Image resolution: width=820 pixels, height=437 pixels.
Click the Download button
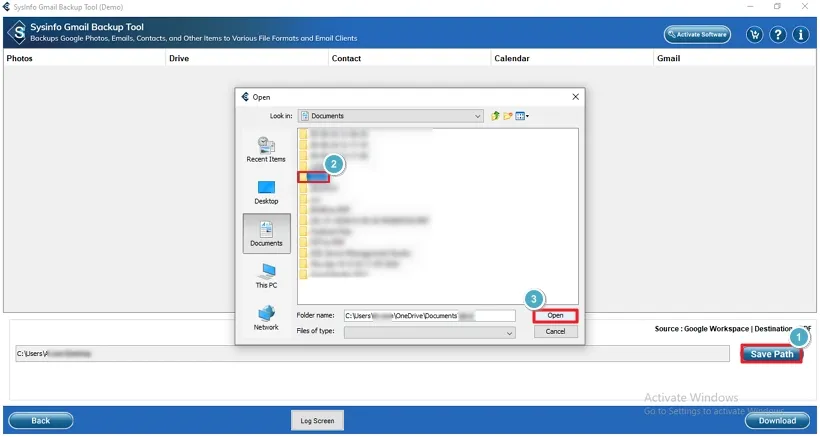(x=778, y=420)
